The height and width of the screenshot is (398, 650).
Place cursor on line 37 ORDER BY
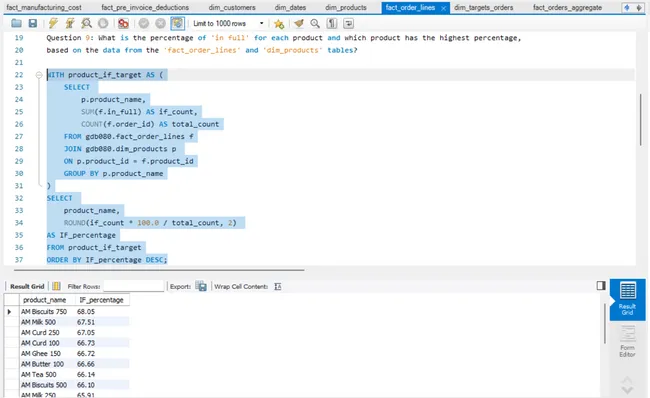coord(107,260)
